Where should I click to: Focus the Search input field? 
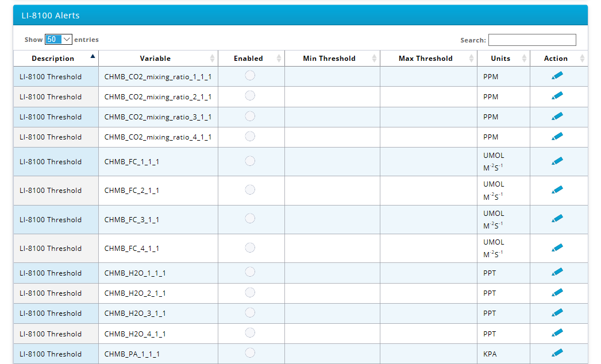point(532,40)
